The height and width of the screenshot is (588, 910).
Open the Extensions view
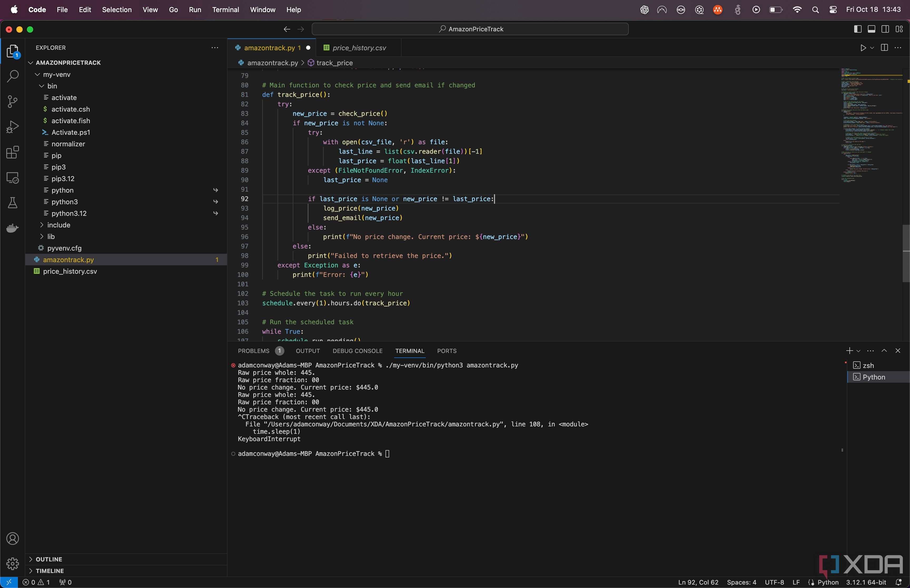13,152
